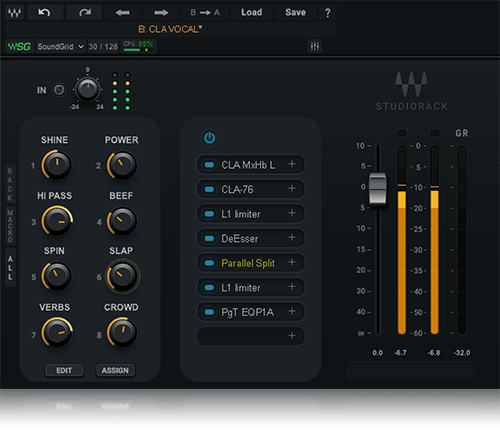Screen dimensions: 500x443
Task: Go to previous preset arrow
Action: pyautogui.click(x=123, y=13)
